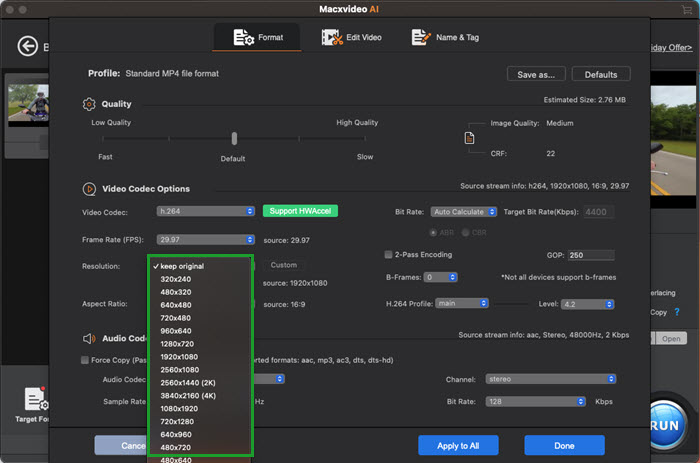Screen dimensions: 700x463
Task: Choose 640x480 from resolution list
Action: (x=200, y=305)
